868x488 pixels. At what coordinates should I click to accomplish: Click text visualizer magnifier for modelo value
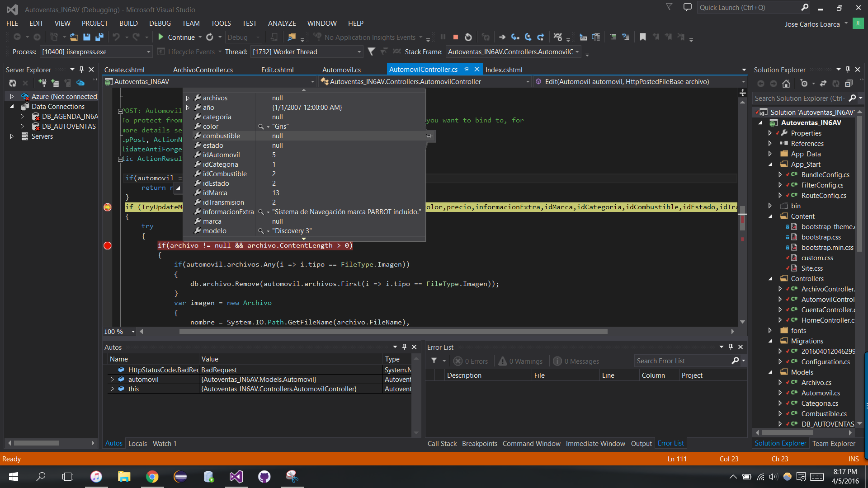coord(261,231)
